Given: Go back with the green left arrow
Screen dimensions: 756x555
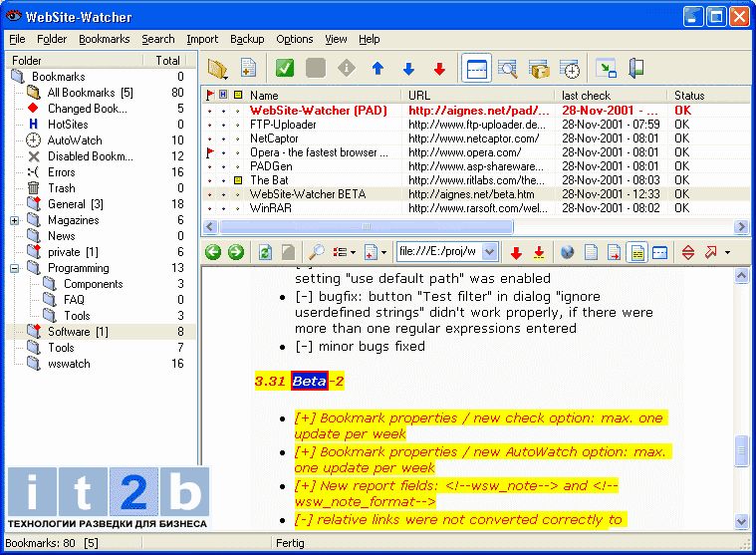Looking at the screenshot, I should click(x=213, y=252).
